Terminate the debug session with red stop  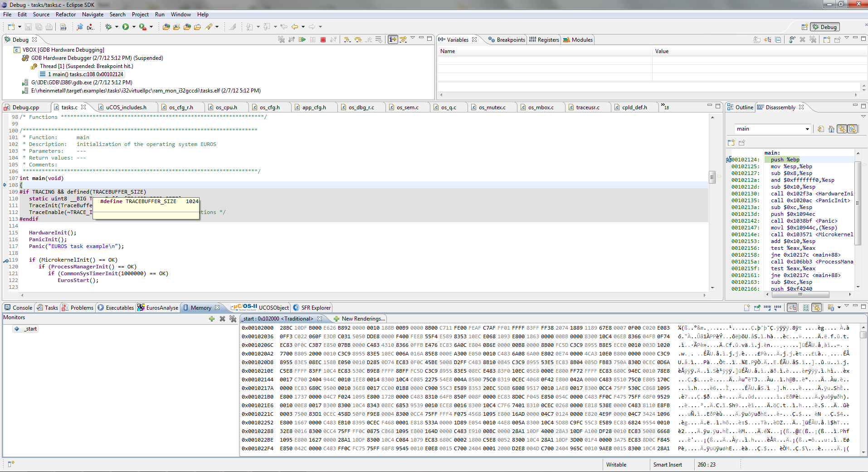323,40
